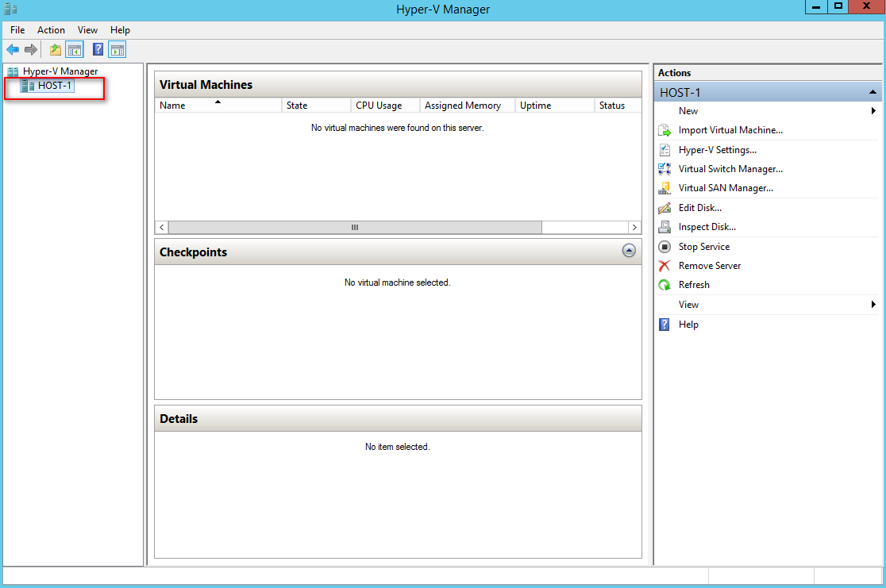Viewport: 886px width, 588px height.
Task: Click Help action text in Actions pane
Action: 688,325
